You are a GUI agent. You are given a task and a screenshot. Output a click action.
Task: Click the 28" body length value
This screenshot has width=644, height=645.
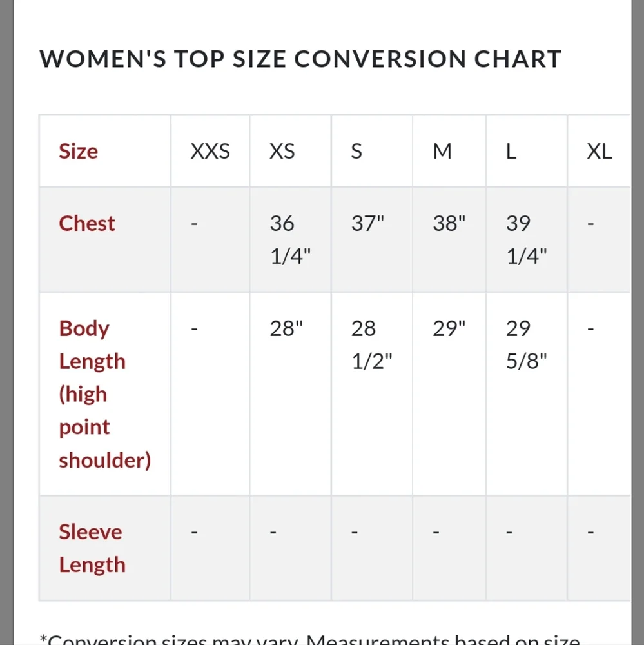286,329
